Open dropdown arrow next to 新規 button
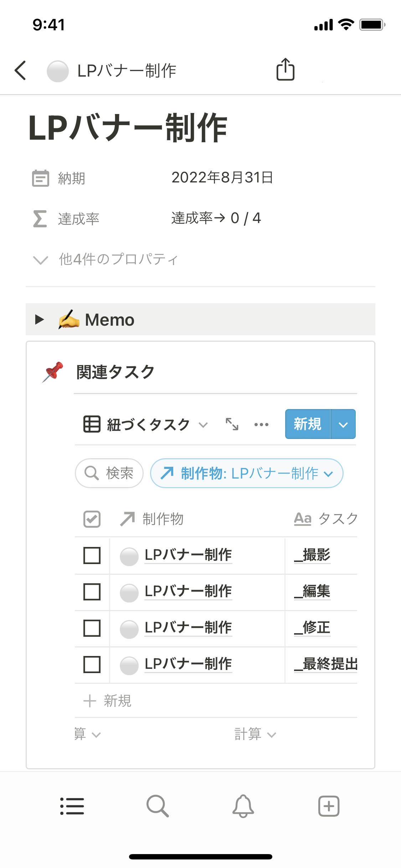Image resolution: width=401 pixels, height=868 pixels. [x=343, y=424]
